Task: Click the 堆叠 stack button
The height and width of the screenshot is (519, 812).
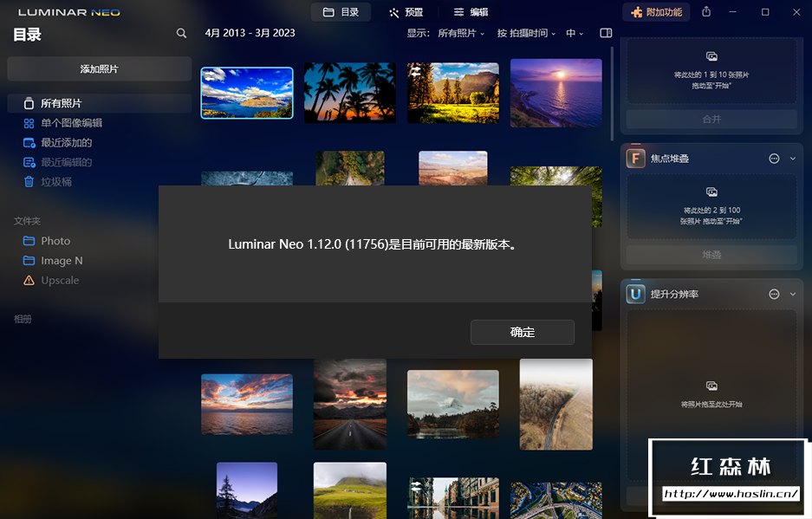Action: (x=711, y=255)
